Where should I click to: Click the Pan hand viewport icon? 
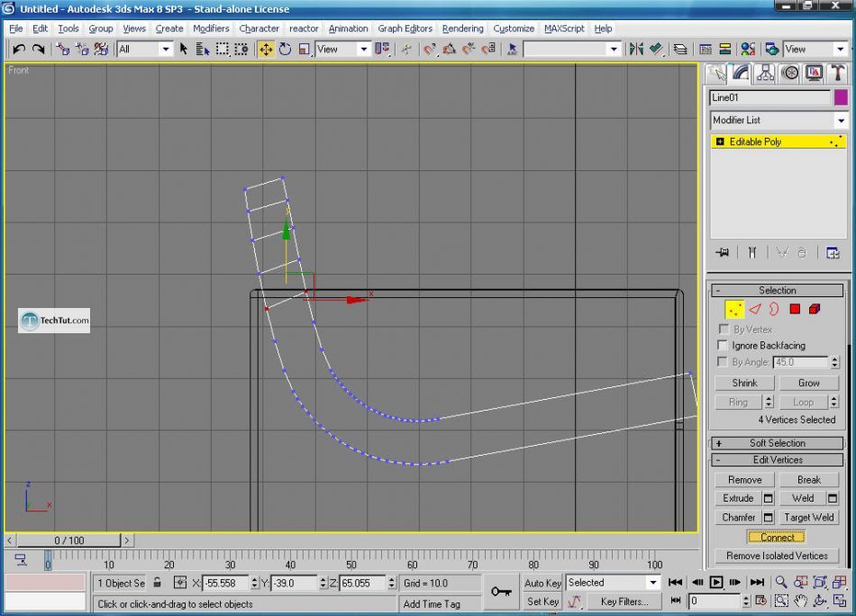click(x=801, y=602)
